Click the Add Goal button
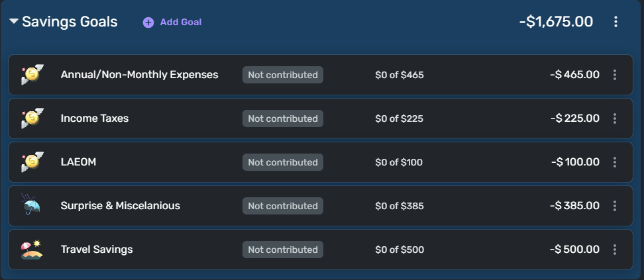The height and width of the screenshot is (280, 644). click(x=180, y=22)
